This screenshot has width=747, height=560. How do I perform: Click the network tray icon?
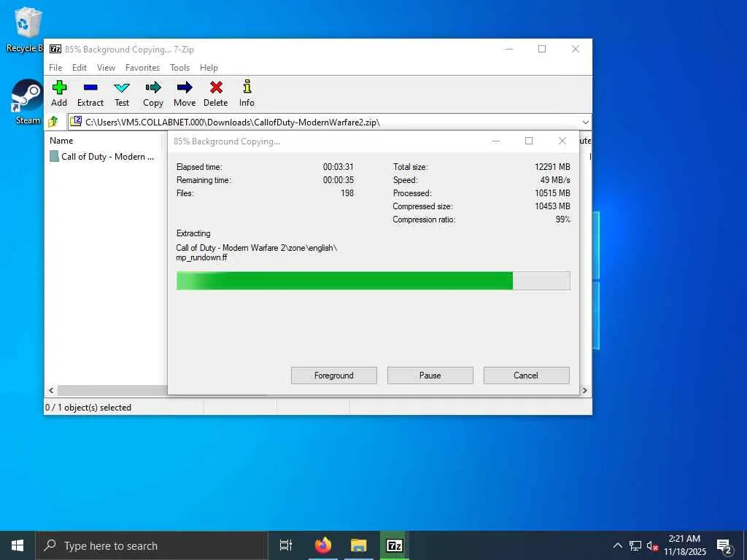point(635,545)
